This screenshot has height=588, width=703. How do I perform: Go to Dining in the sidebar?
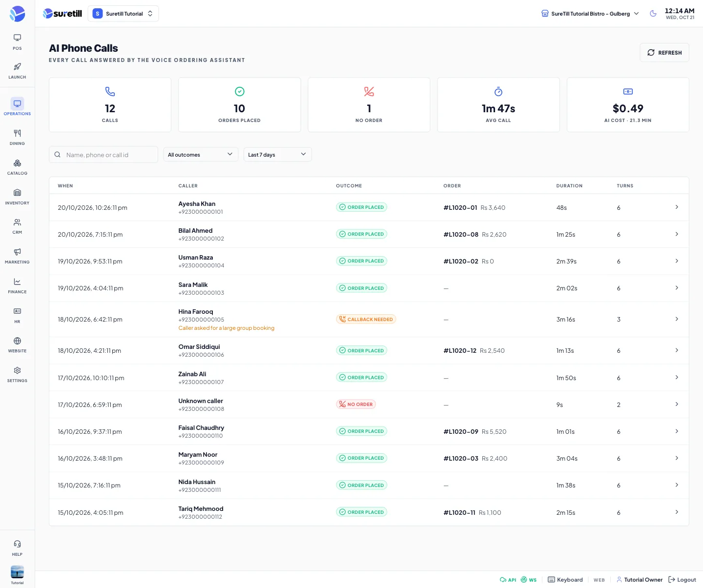(17, 137)
